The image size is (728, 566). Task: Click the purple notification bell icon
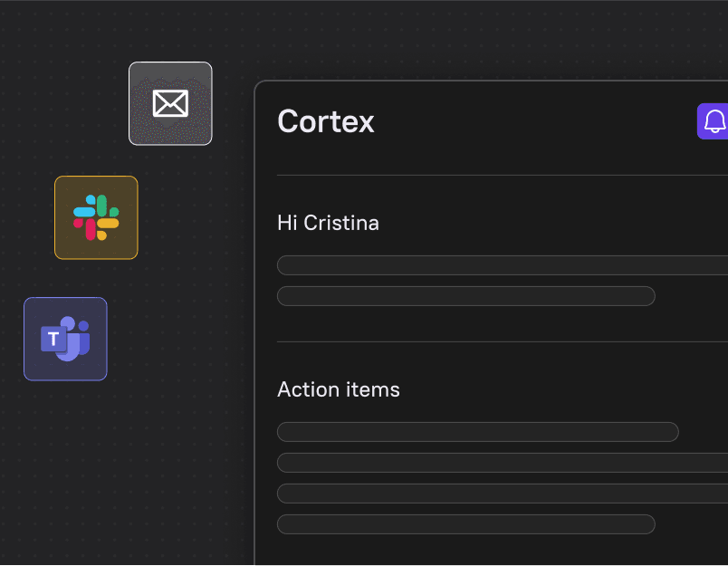tap(714, 121)
